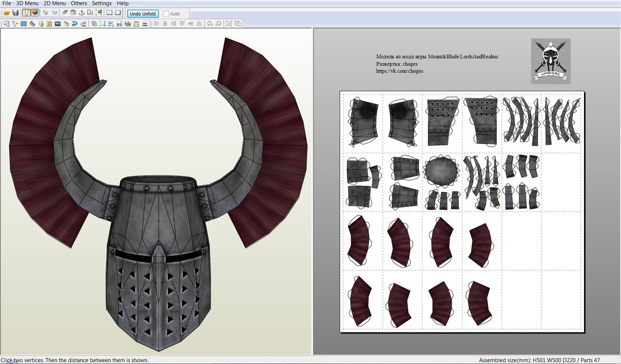Click the https://vk.com/choges text

click(x=400, y=71)
